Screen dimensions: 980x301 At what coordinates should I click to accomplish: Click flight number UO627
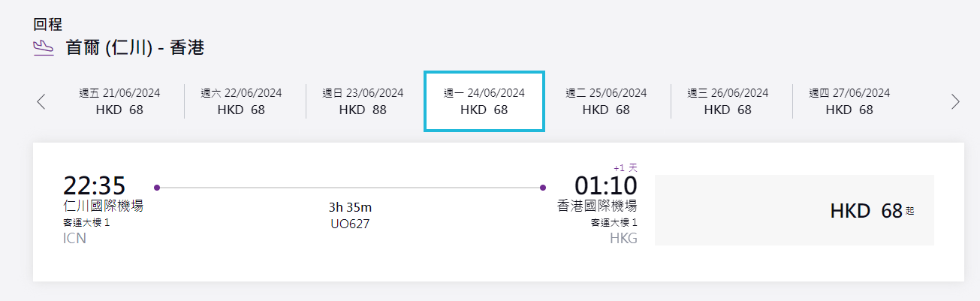350,224
